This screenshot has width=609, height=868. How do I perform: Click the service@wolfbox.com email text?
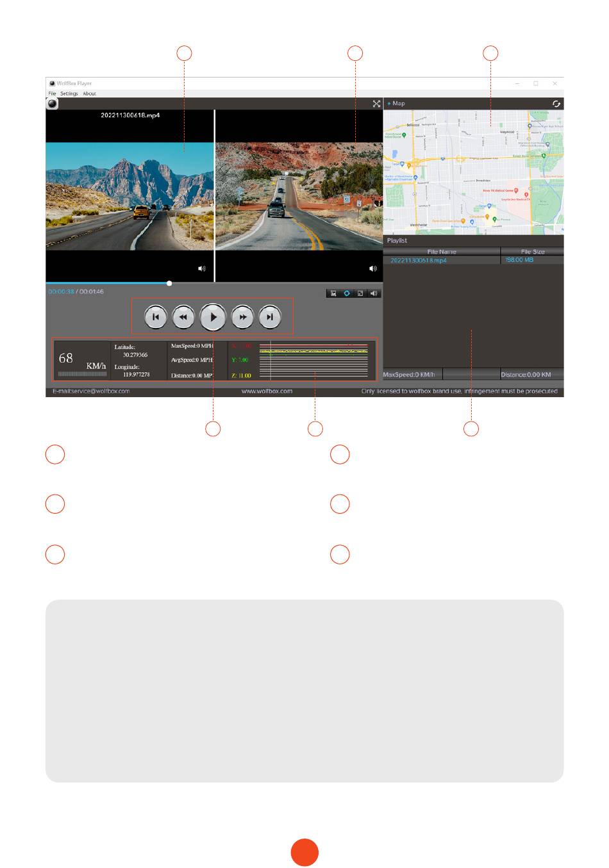point(100,391)
